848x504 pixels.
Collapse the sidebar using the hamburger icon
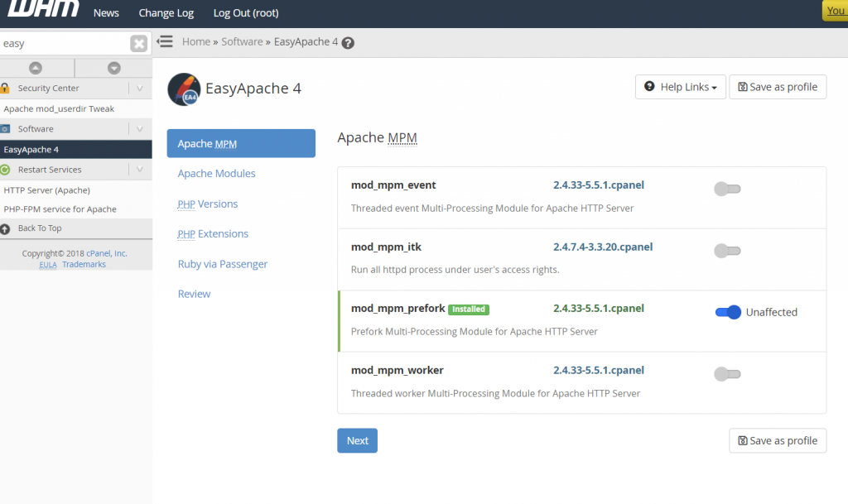coord(165,40)
